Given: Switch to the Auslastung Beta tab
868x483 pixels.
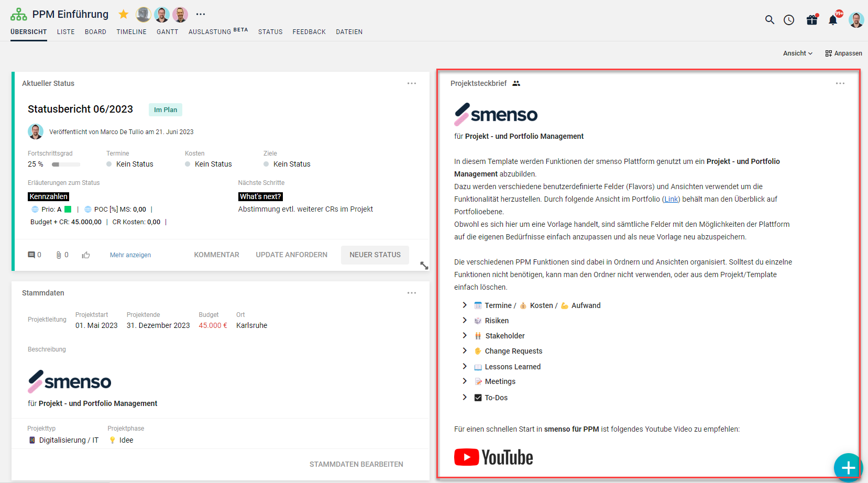Looking at the screenshot, I should (x=218, y=31).
